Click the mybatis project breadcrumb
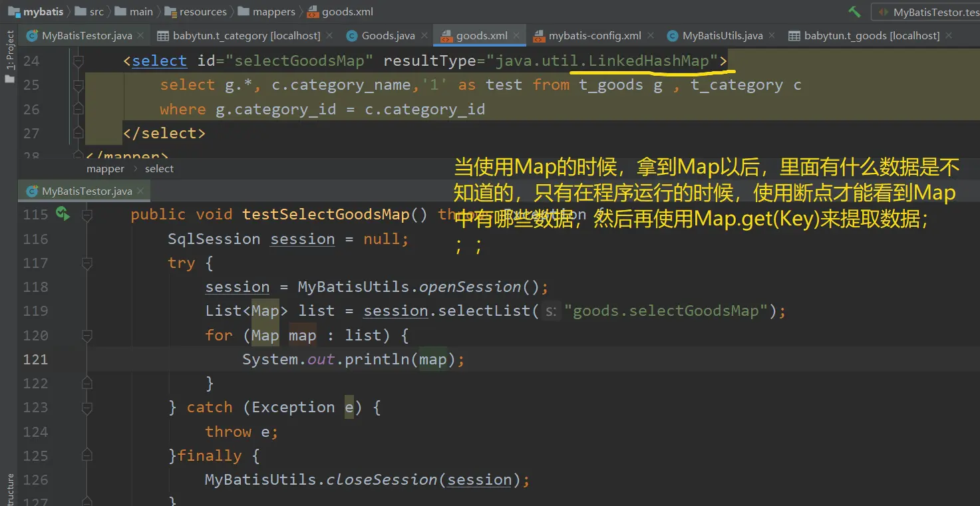Image resolution: width=980 pixels, height=506 pixels. point(37,12)
